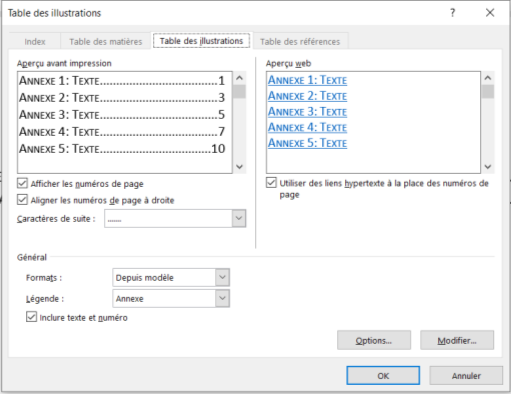Click the Annexe 3: Texte web link
511x394 pixels.
point(307,112)
